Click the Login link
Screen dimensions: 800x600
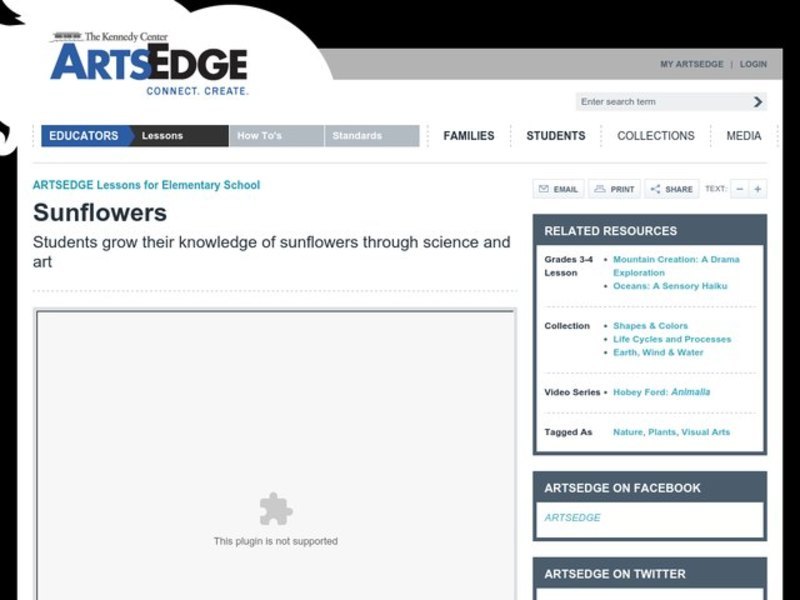[x=753, y=64]
